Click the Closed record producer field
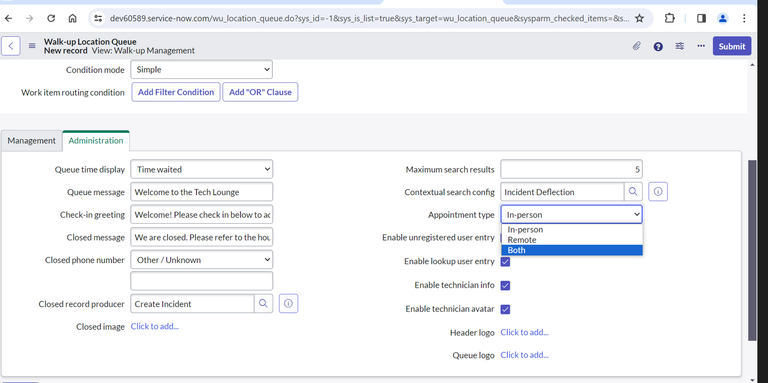The height and width of the screenshot is (383, 768). 192,304
